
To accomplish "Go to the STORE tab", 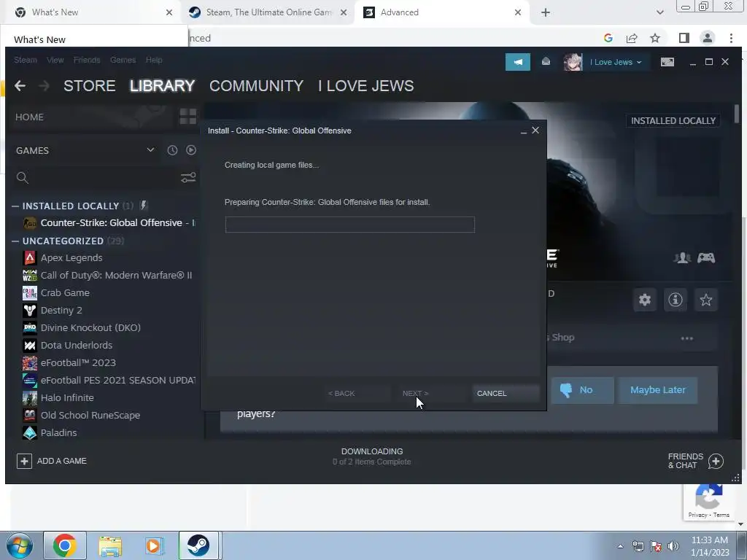I will 90,86.
